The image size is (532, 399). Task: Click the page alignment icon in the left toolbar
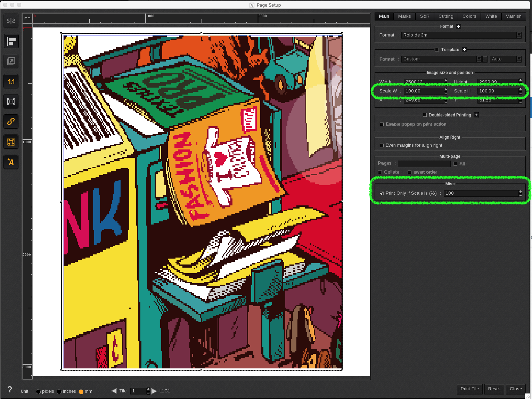(11, 41)
